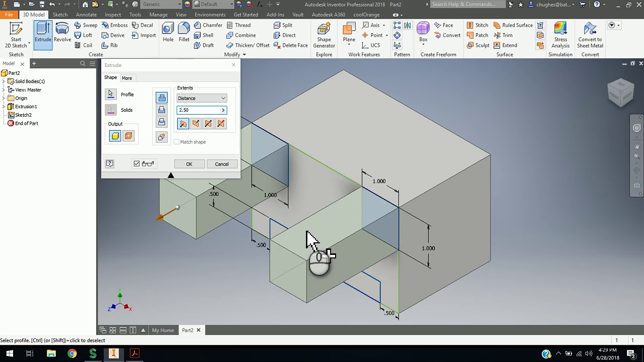Set extrude symmetric direction
Screen dimensions: 644x362
tap(208, 124)
